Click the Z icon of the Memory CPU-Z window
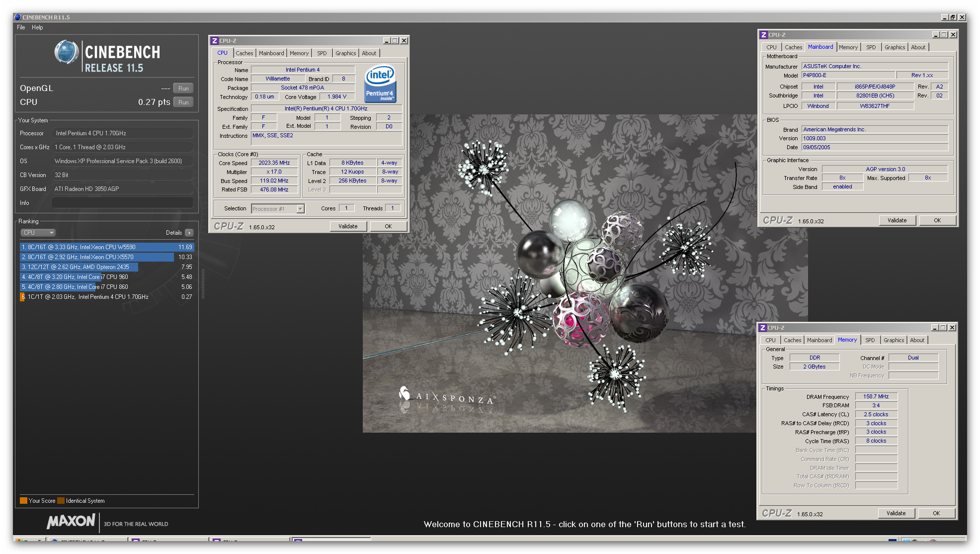The image size is (980, 554). click(x=763, y=328)
